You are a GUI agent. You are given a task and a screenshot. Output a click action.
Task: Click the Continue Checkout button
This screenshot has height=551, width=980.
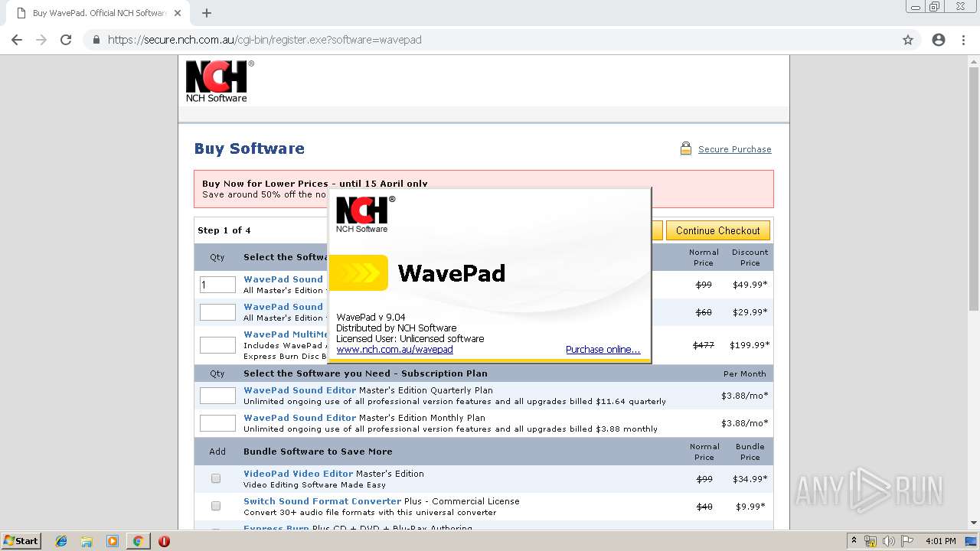pos(717,230)
